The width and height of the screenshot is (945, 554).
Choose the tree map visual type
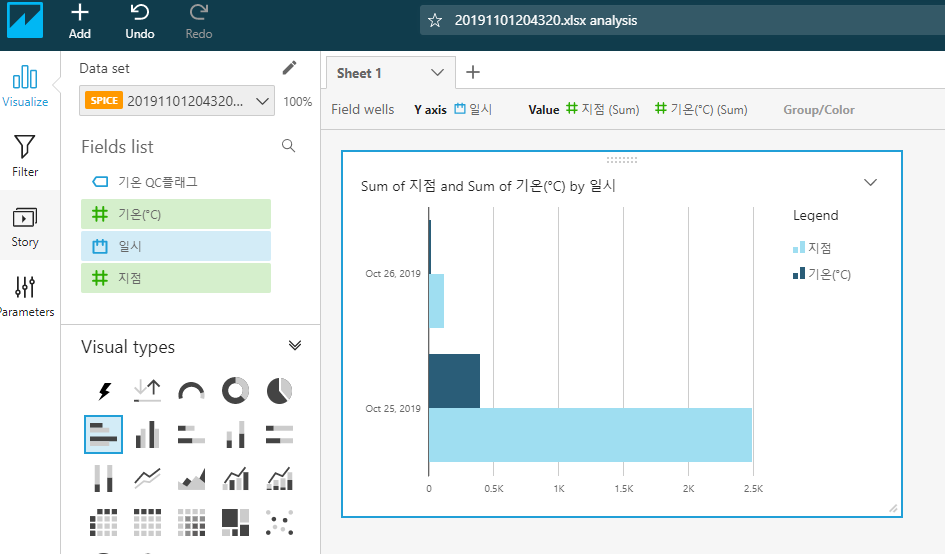point(235,522)
